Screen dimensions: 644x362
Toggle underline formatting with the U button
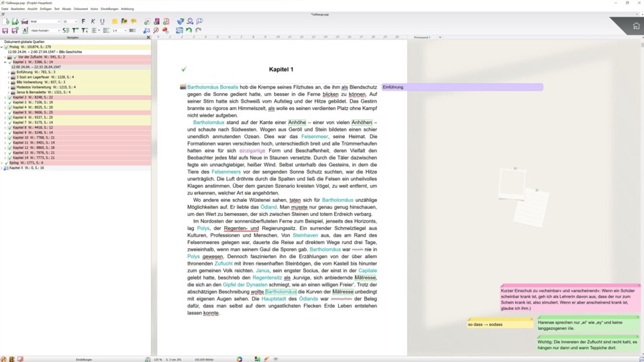[x=102, y=21]
